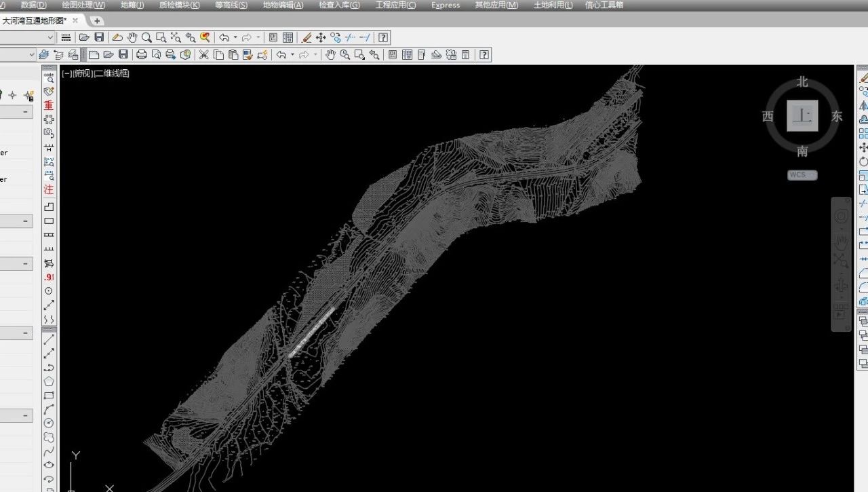Click the layer properties stack icon

[44, 54]
